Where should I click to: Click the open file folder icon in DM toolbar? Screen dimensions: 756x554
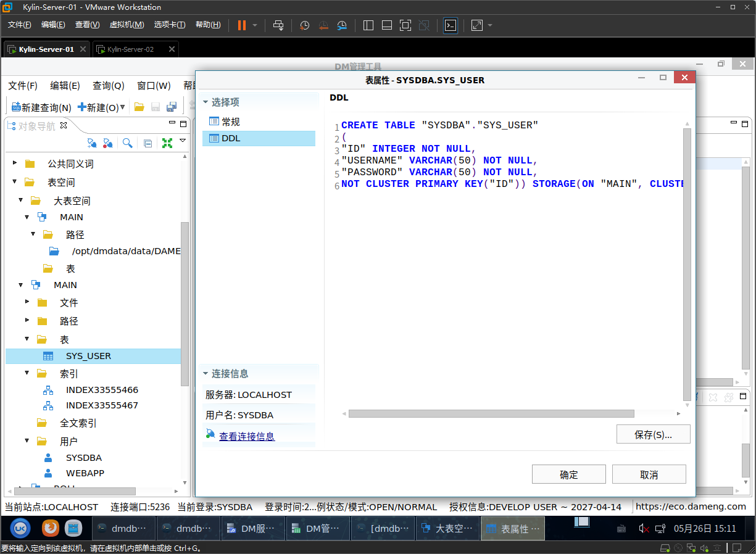click(x=139, y=107)
